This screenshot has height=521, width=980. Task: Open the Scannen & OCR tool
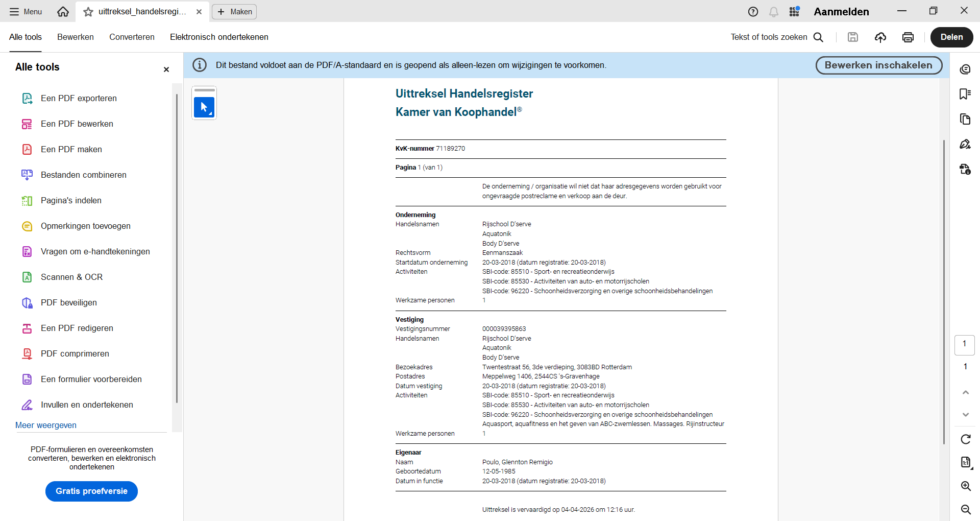click(71, 277)
